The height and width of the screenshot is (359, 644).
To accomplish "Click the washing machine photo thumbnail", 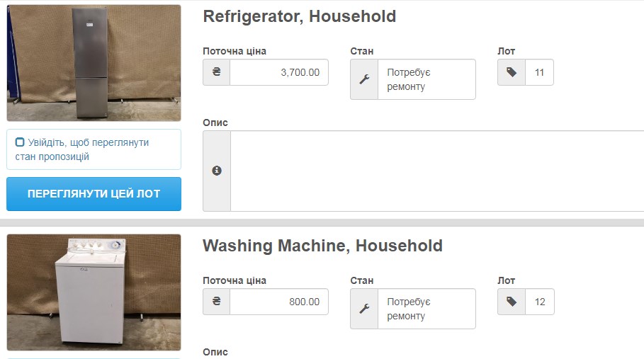I will tap(94, 292).
